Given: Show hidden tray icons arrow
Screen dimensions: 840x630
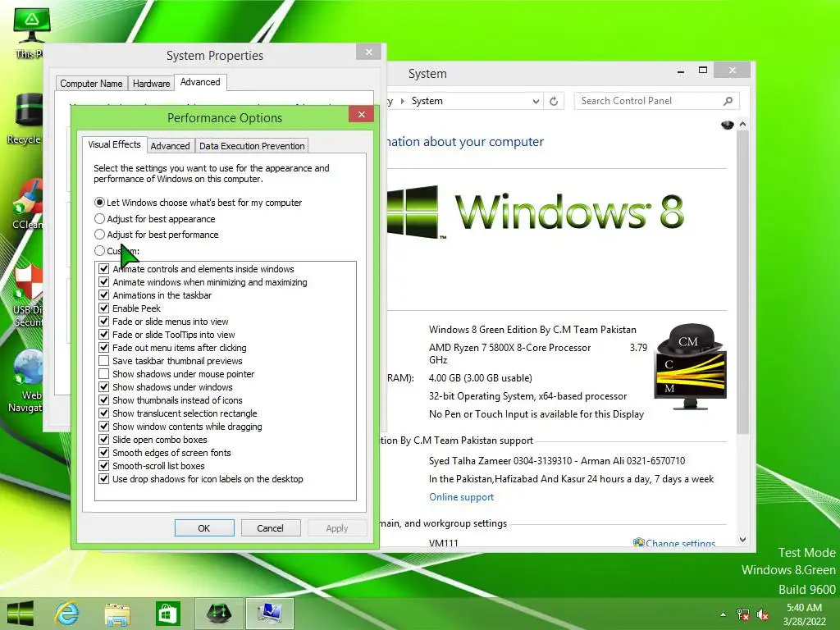Looking at the screenshot, I should click(724, 614).
